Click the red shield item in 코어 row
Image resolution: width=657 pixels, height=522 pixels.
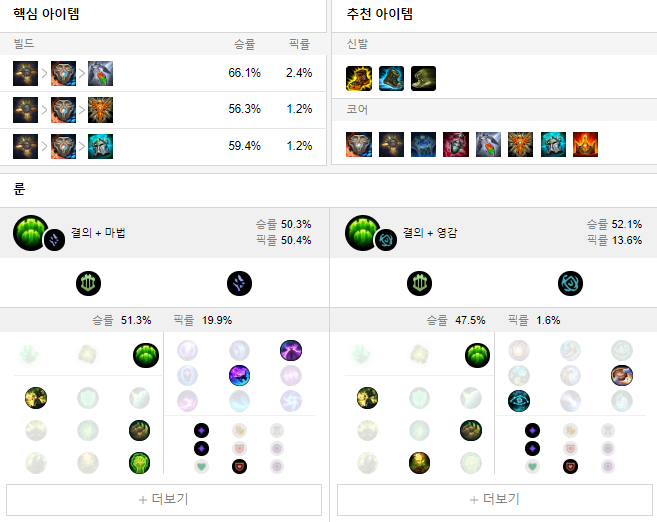click(456, 145)
